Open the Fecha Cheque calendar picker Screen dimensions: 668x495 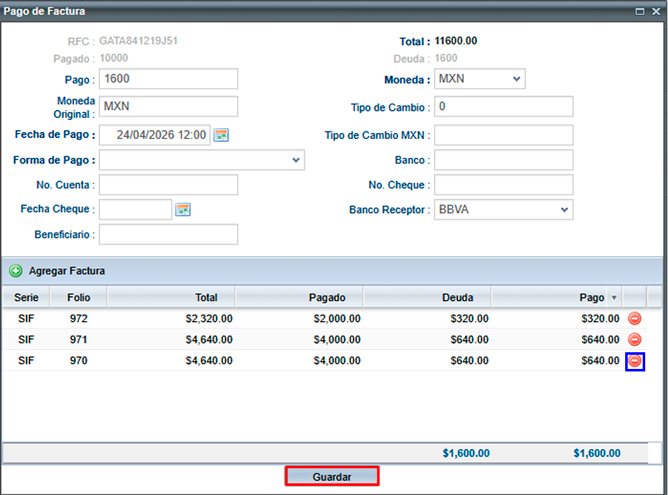tap(183, 209)
